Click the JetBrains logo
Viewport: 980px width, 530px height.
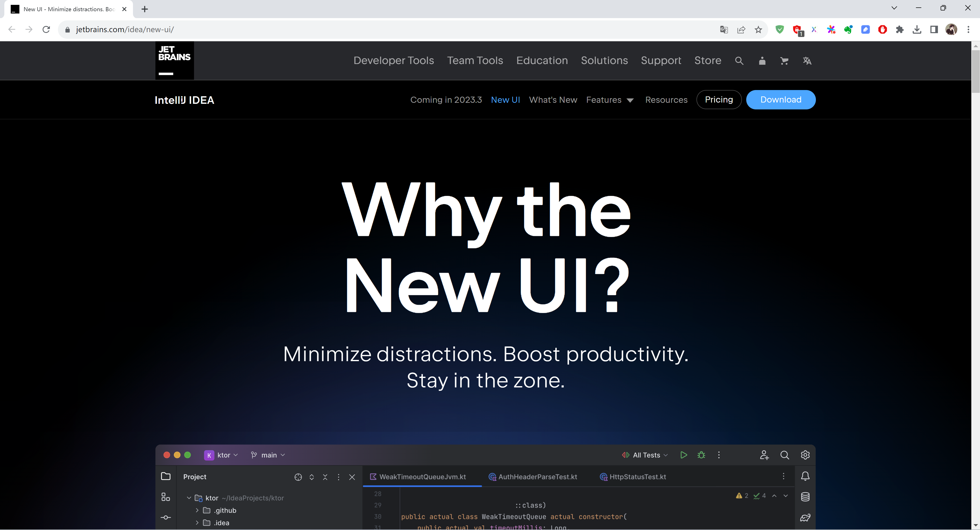tap(174, 60)
